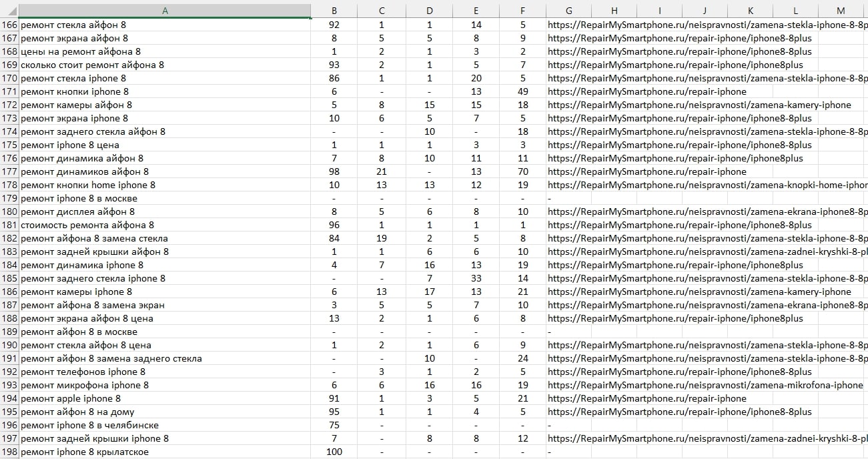Click value 93 in row 169
868x459 pixels.
tap(334, 65)
